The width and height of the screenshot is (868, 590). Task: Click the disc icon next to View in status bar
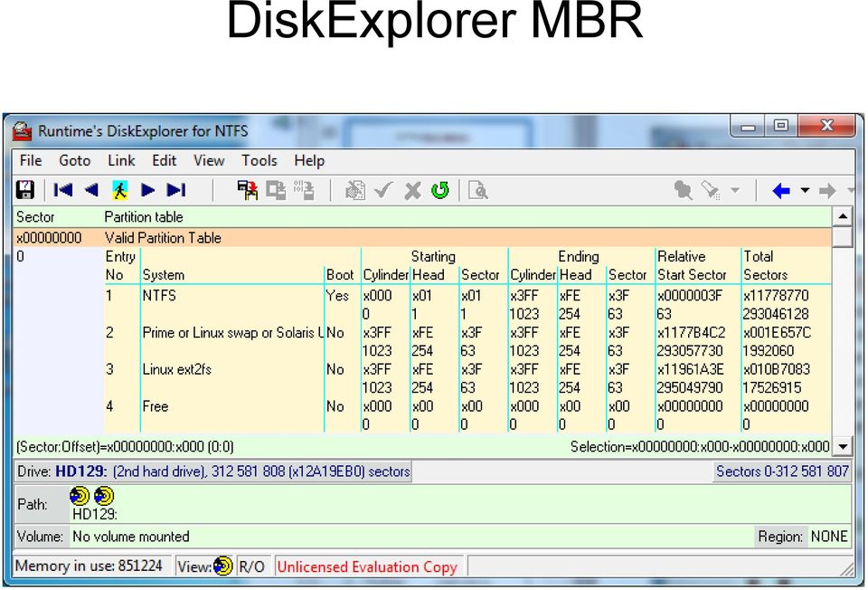click(223, 566)
